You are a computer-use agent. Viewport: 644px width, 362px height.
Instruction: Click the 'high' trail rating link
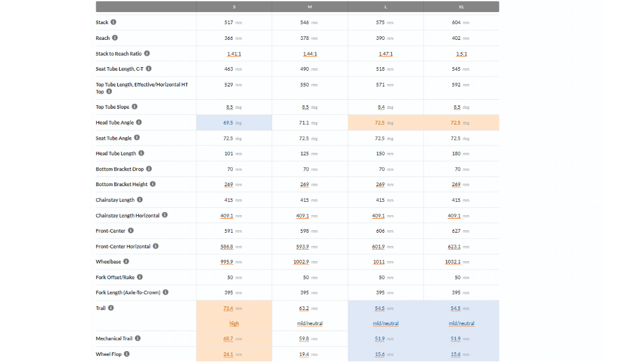click(x=234, y=323)
